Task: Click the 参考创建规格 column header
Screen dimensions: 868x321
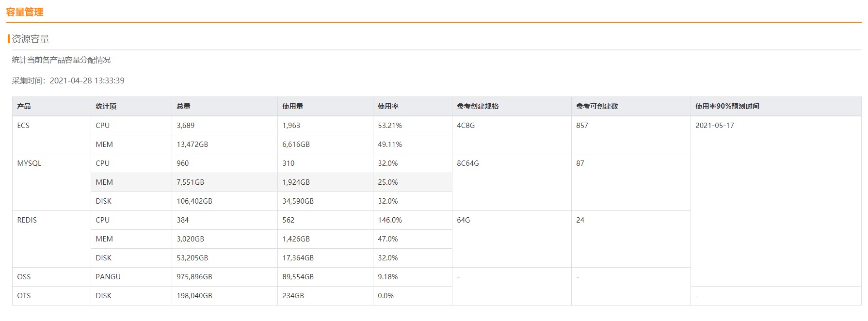Action: pos(477,106)
